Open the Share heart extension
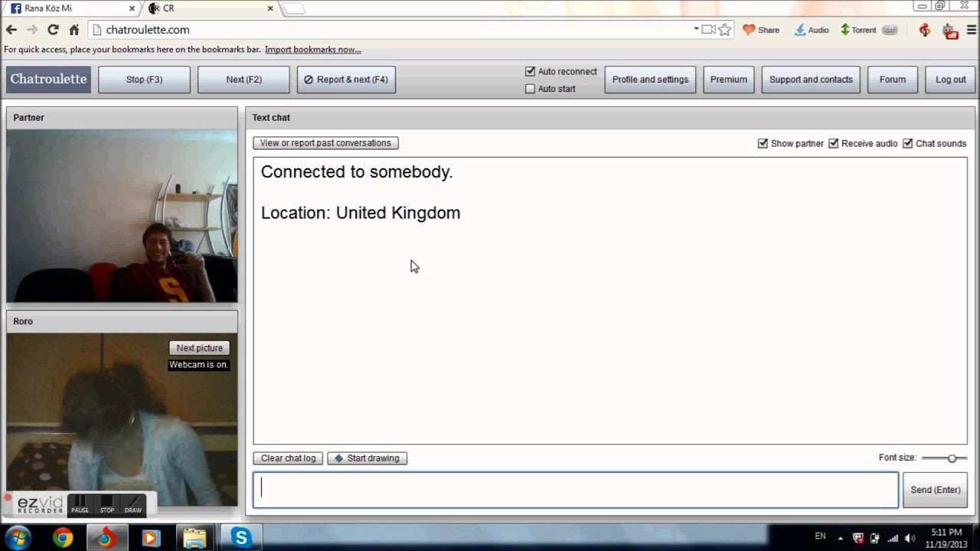The image size is (980, 551). [x=761, y=30]
